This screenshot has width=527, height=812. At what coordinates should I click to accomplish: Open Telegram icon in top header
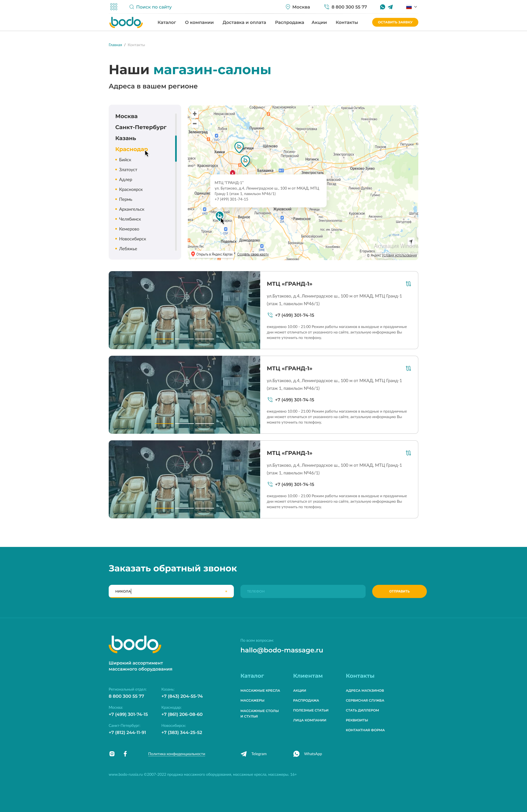pyautogui.click(x=390, y=7)
